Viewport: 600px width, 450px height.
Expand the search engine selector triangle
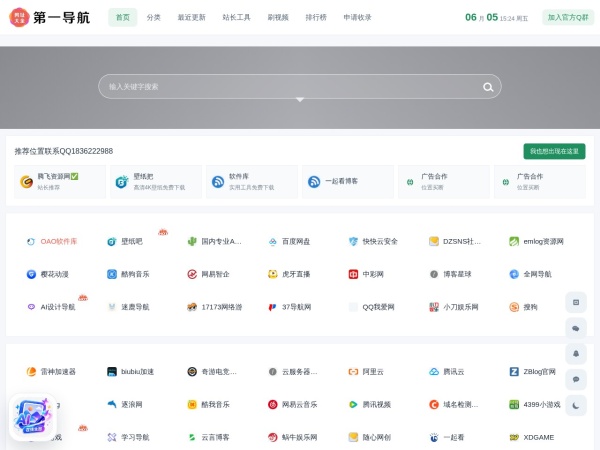tap(300, 99)
